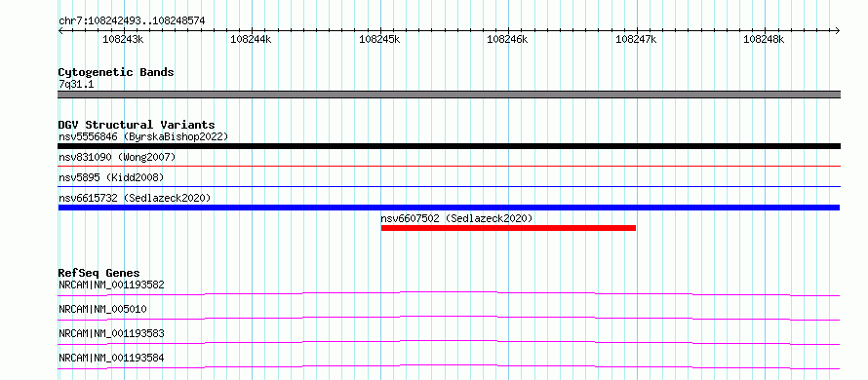Screen dimensions: 868x380
Task: Click the 7q31.1 band label
Action: click(x=76, y=84)
